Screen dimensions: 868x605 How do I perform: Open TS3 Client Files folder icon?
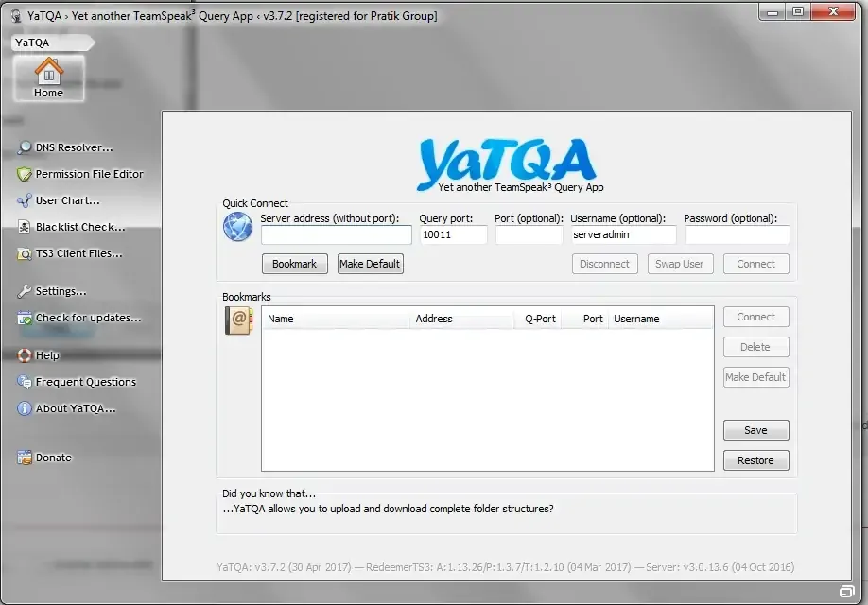[x=25, y=253]
